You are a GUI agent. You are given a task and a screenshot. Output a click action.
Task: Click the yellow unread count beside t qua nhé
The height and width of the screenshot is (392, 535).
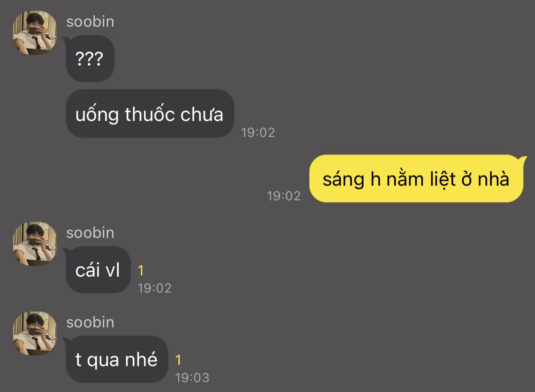tap(178, 360)
